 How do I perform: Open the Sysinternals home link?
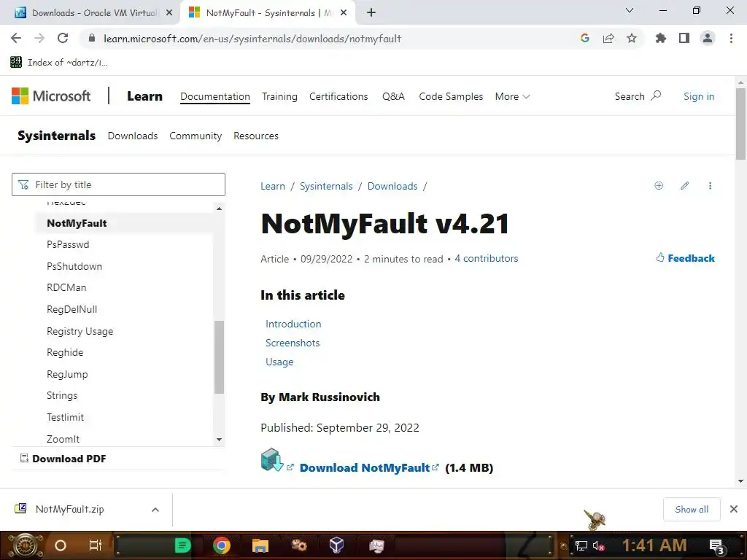tap(57, 136)
